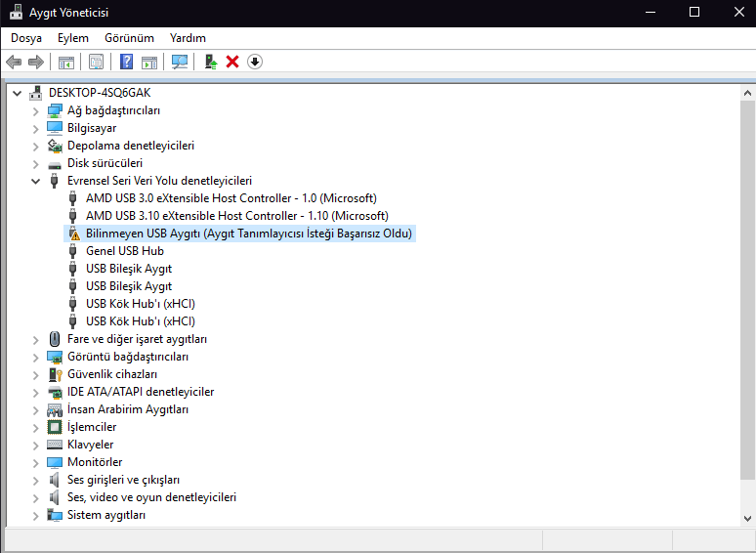Screen dimensions: 756x553
Task: Select Bilinmeyen USB Aygıtı entry
Action: 249,234
